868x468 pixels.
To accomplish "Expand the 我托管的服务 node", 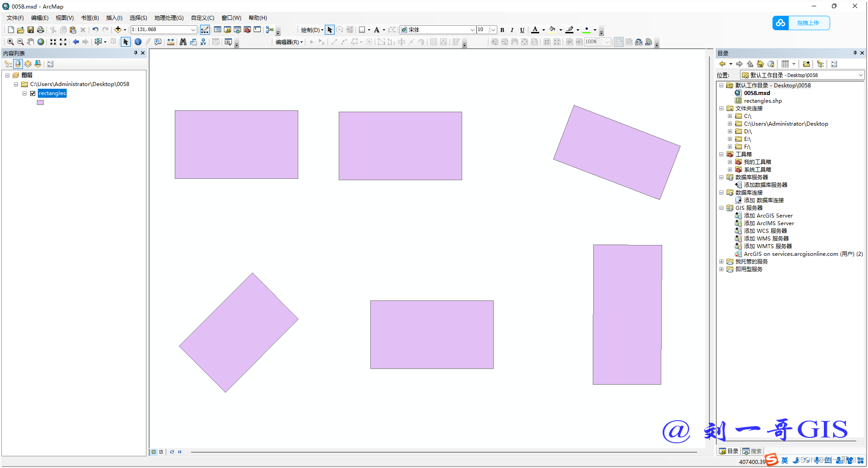I will (721, 262).
